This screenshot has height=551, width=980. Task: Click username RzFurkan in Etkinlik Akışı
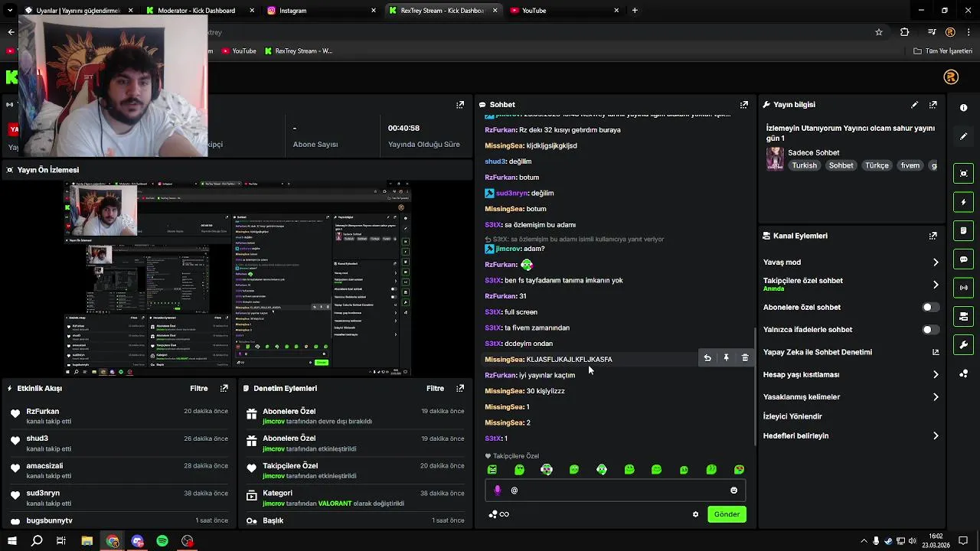click(43, 412)
